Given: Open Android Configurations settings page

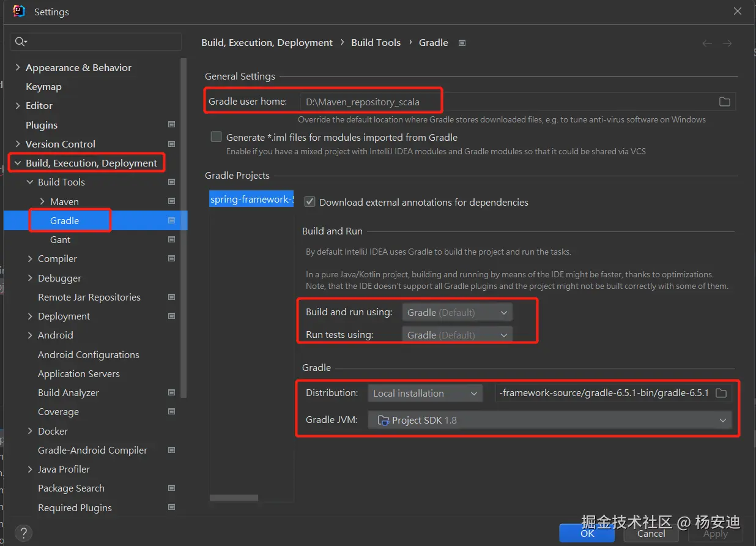Looking at the screenshot, I should (x=89, y=354).
